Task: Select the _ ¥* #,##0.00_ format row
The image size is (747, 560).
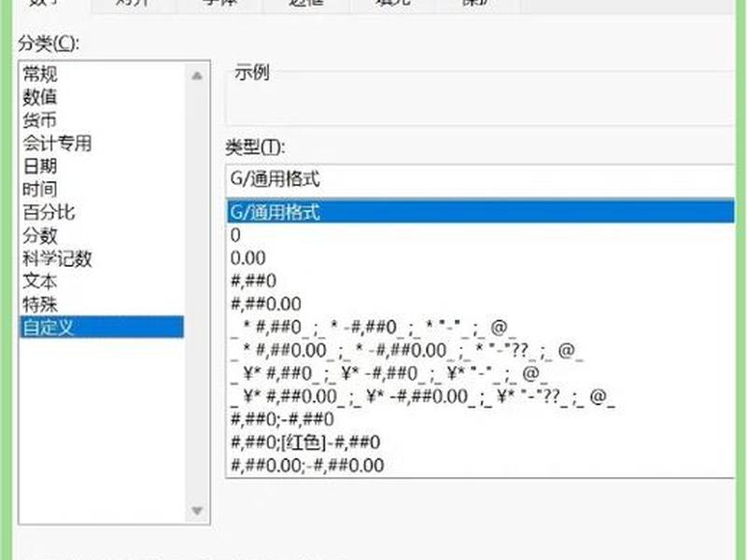Action: pos(481,396)
